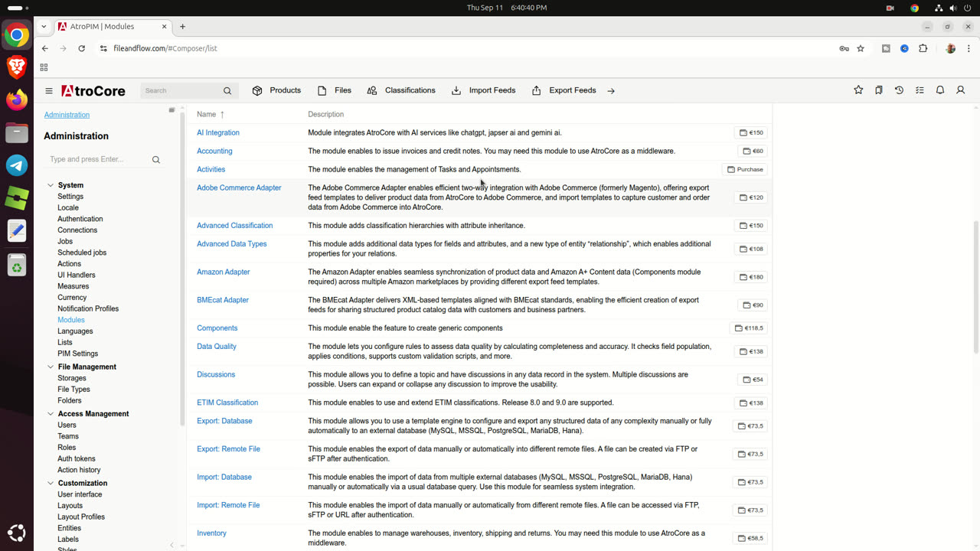The image size is (980, 551).
Task: Open the system clock calendar in top bar
Action: pyautogui.click(x=507, y=8)
